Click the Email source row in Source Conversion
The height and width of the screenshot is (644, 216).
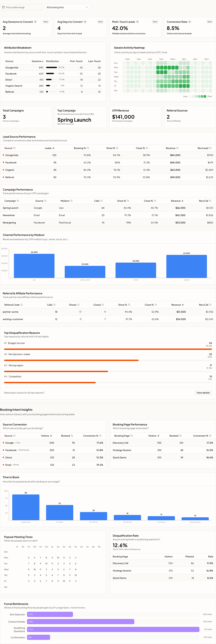click(x=53, y=465)
